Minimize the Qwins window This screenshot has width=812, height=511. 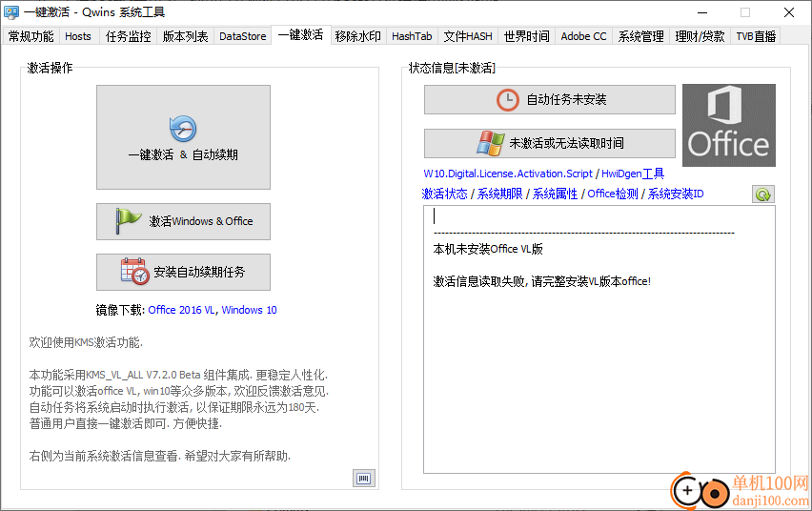(702, 12)
